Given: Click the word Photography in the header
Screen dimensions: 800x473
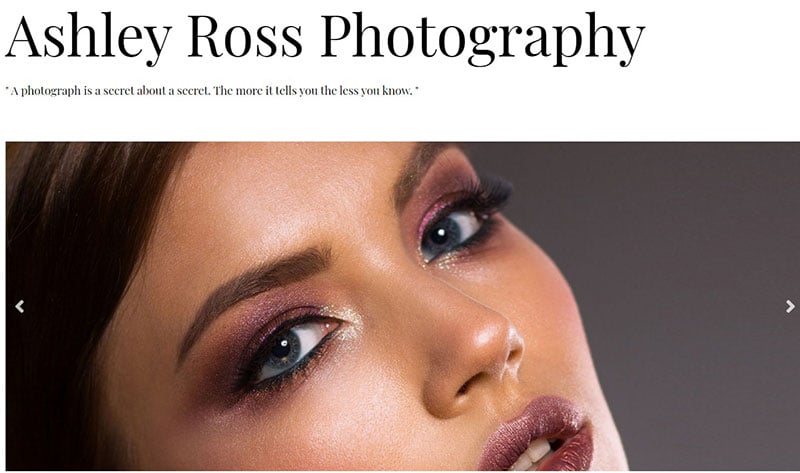Looking at the screenshot, I should pos(483,38).
